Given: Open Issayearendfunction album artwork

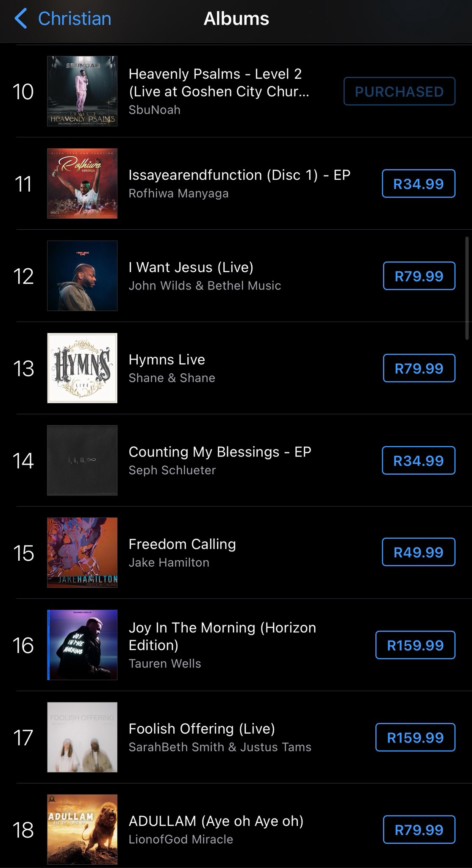Looking at the screenshot, I should [82, 184].
